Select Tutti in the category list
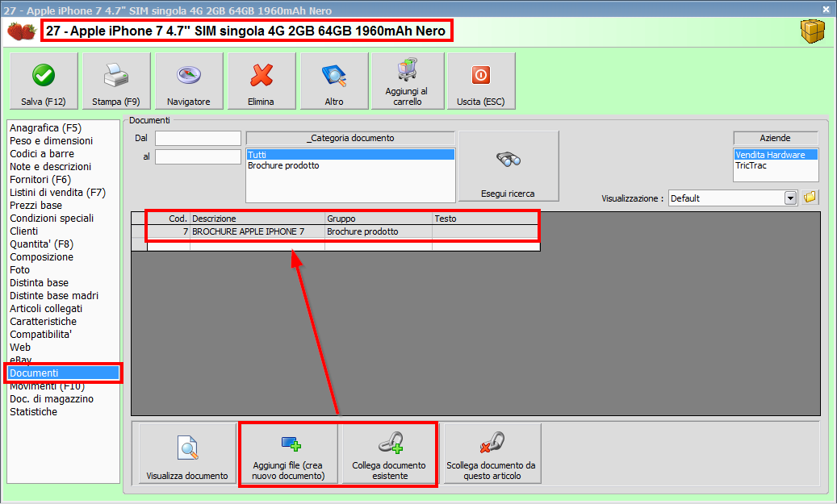The height and width of the screenshot is (504, 837). [x=351, y=155]
